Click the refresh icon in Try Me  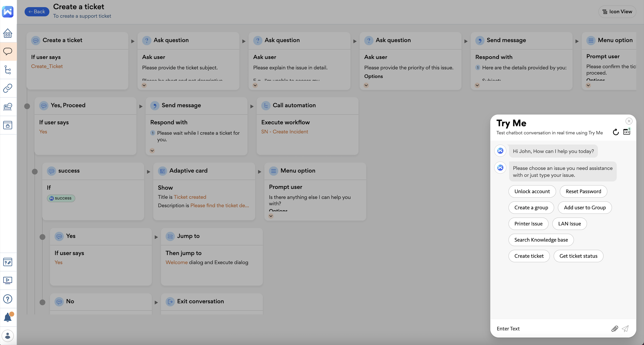point(616,132)
